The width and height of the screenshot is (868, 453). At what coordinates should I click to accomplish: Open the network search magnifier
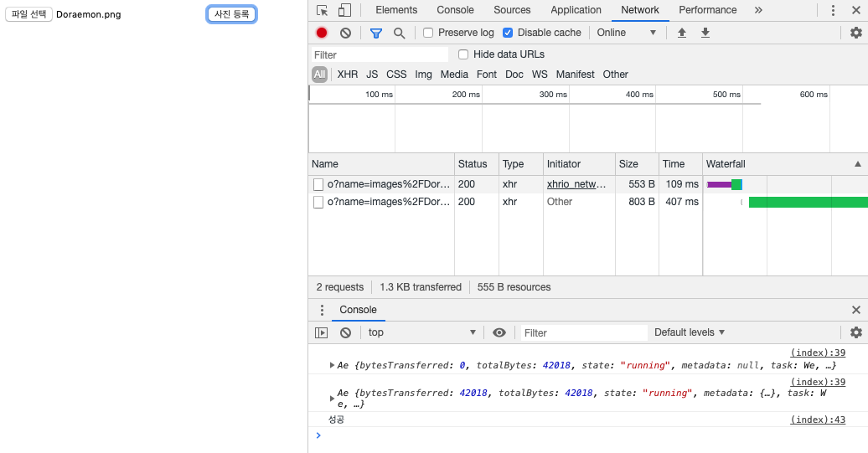pyautogui.click(x=399, y=33)
